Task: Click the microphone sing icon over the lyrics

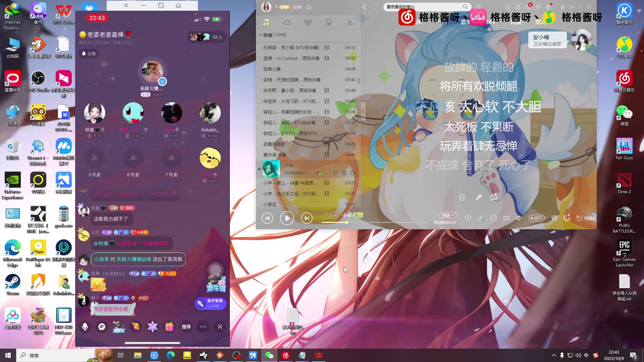Action: coord(479,197)
